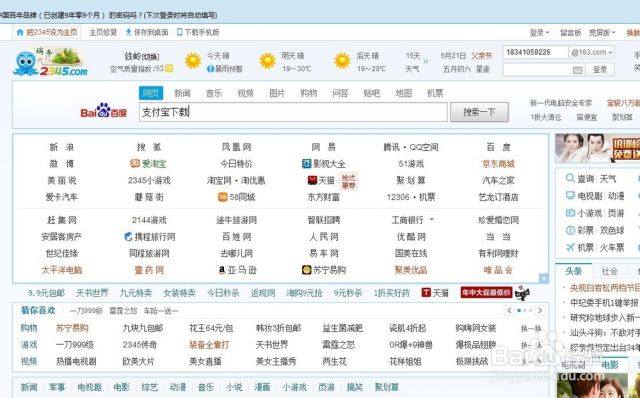Click the air quality index indicator icon

point(169,69)
